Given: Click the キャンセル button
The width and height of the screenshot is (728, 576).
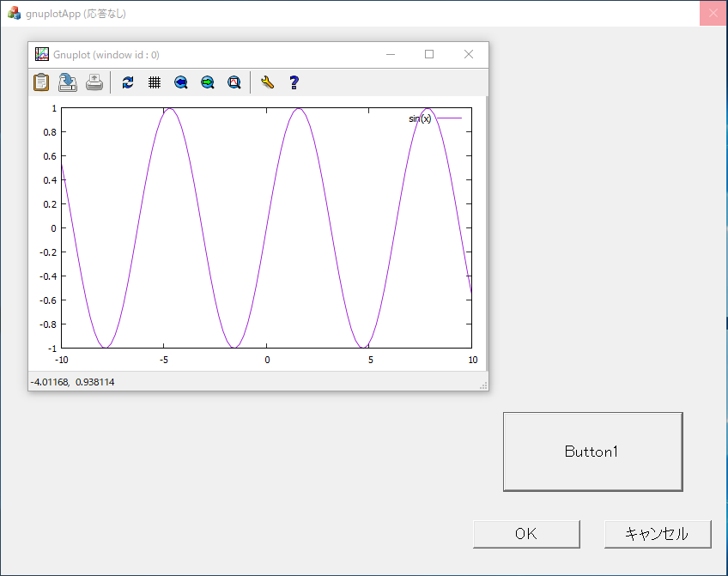Looking at the screenshot, I should click(x=658, y=533).
